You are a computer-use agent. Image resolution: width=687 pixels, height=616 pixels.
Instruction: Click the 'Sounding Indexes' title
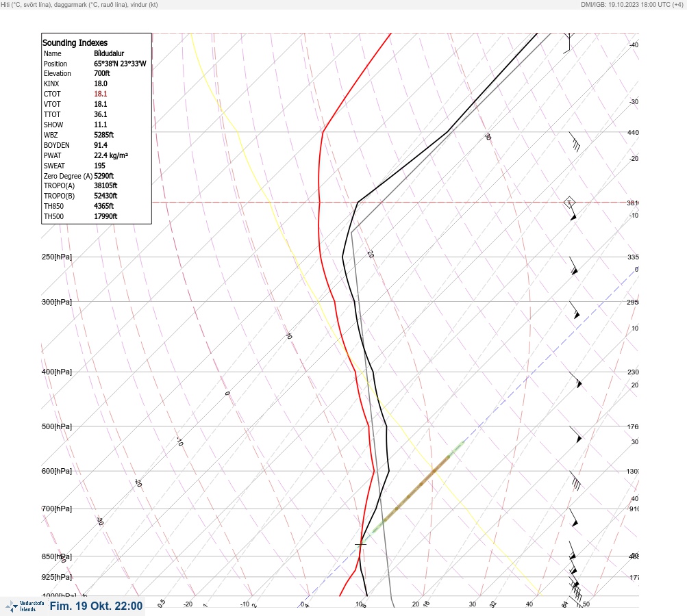[75, 42]
